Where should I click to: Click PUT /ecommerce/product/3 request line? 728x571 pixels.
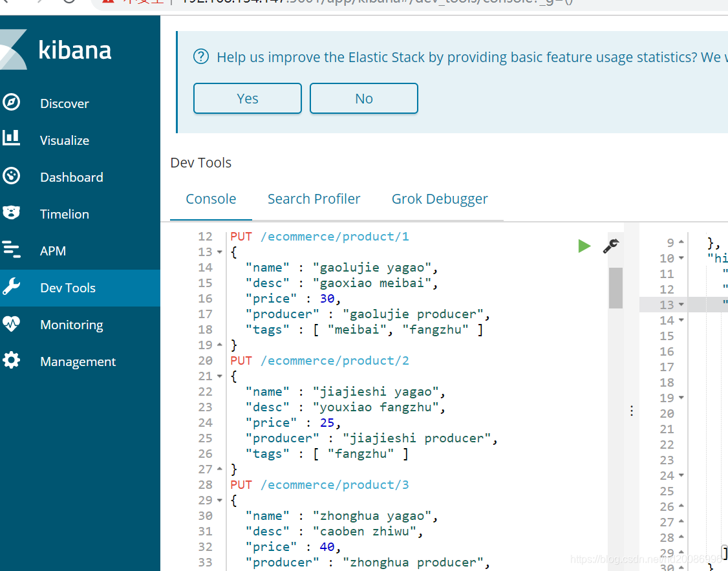click(319, 485)
